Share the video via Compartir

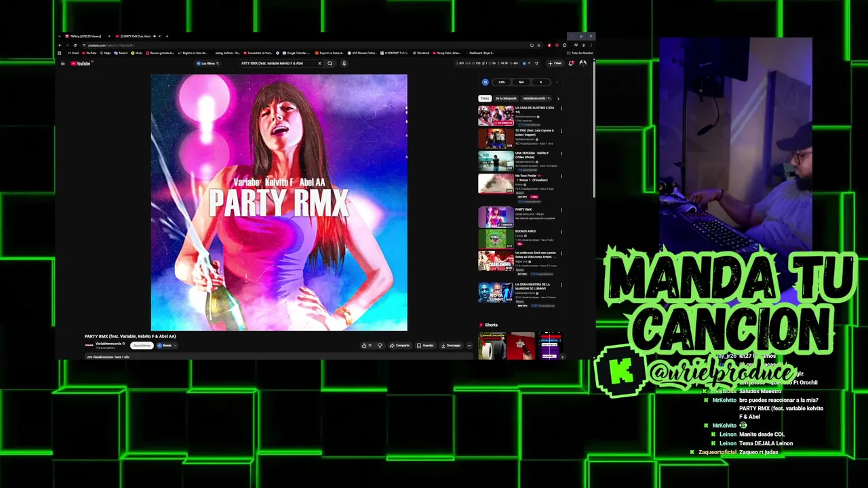(x=399, y=346)
